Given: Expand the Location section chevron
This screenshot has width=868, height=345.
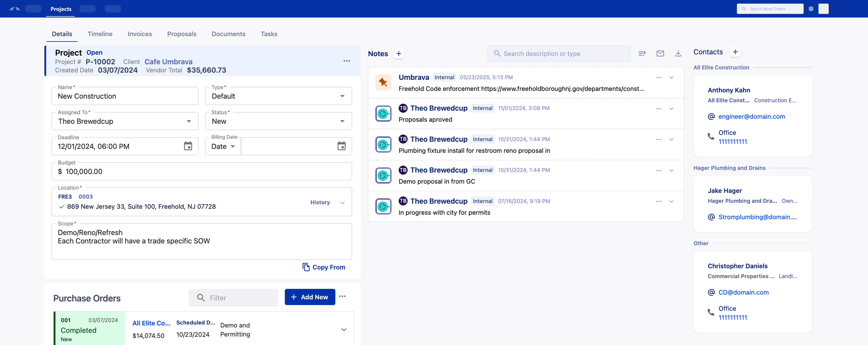Looking at the screenshot, I should click(343, 203).
